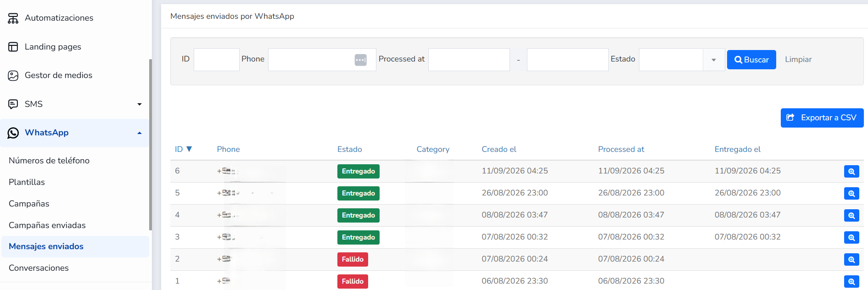
Task: Click the sidebar vertical scrollbar
Action: 150,145
